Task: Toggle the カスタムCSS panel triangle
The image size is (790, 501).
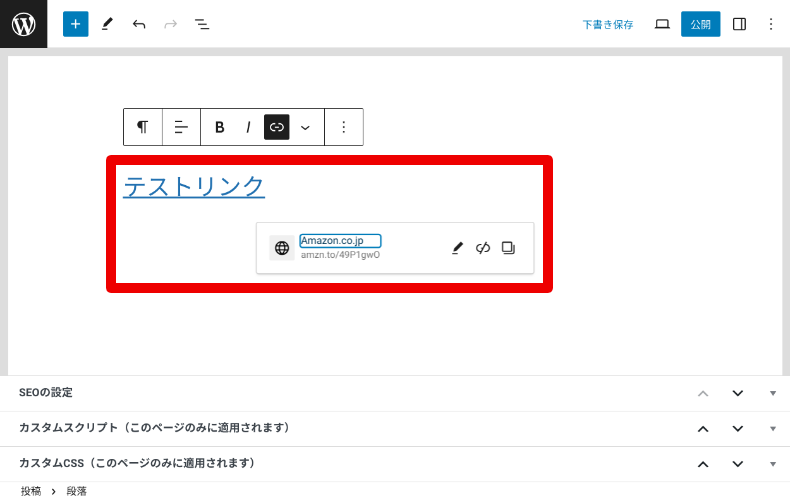Action: click(x=773, y=464)
